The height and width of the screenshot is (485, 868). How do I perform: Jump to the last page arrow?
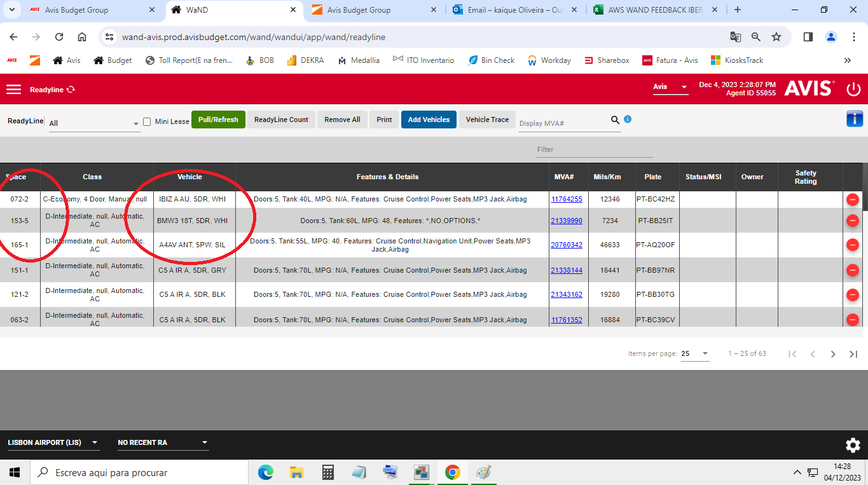point(853,354)
